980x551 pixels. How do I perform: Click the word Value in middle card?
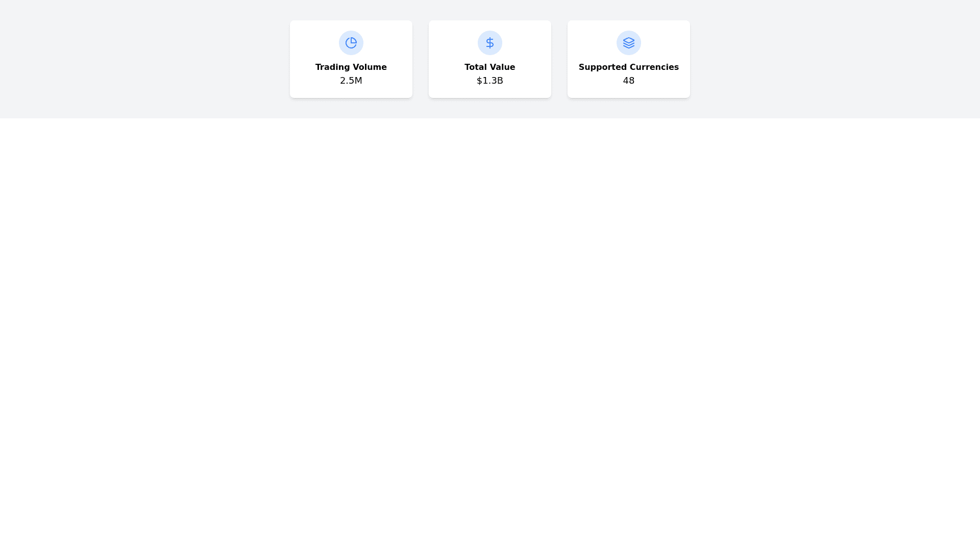pyautogui.click(x=502, y=67)
